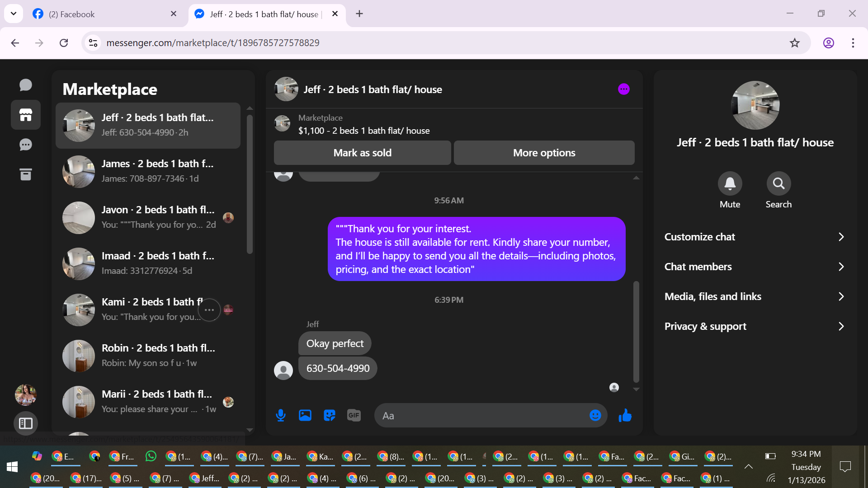Open the sticker picker icon
Image resolution: width=868 pixels, height=488 pixels.
tap(330, 415)
